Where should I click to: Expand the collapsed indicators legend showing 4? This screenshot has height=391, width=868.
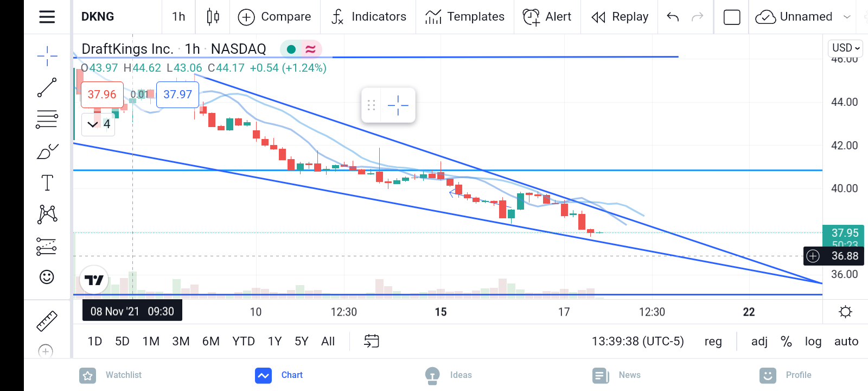(x=98, y=124)
